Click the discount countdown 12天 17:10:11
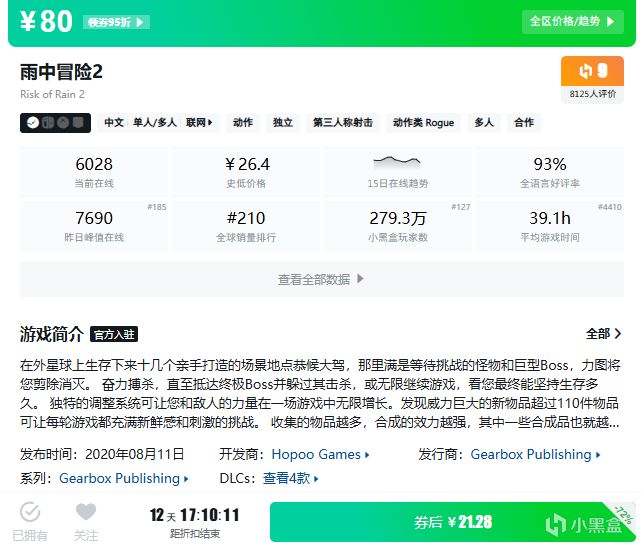 [x=195, y=515]
